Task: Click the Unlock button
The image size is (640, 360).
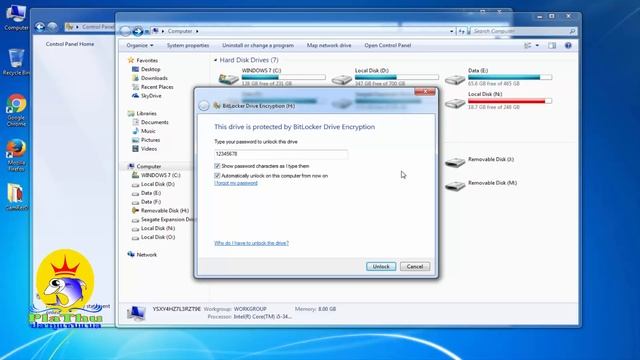Action: pyautogui.click(x=381, y=267)
